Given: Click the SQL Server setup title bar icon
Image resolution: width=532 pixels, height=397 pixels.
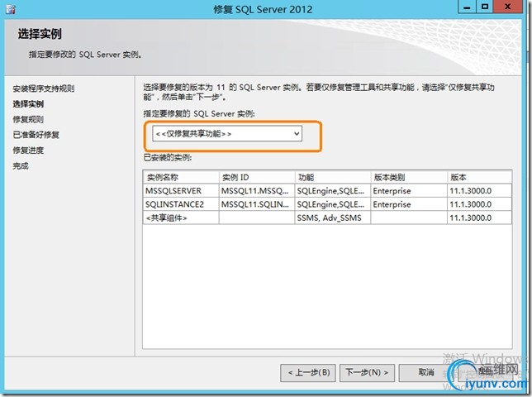Looking at the screenshot, I should click(x=11, y=9).
